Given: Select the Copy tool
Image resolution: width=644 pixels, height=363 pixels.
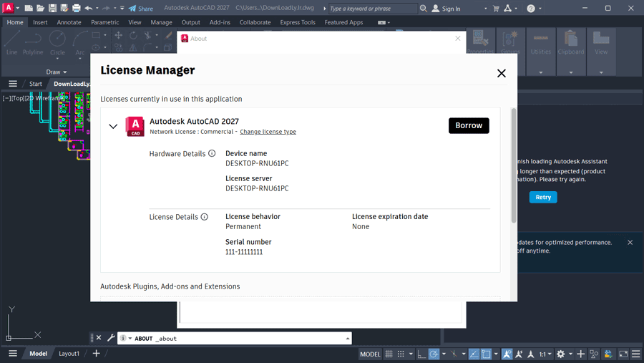Looking at the screenshot, I should 118,48.
